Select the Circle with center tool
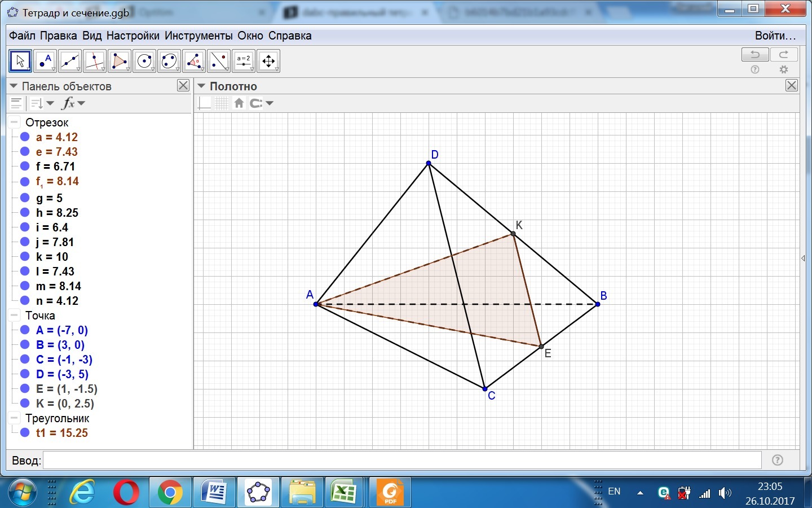Screen dimensions: 812x508 pos(144,61)
